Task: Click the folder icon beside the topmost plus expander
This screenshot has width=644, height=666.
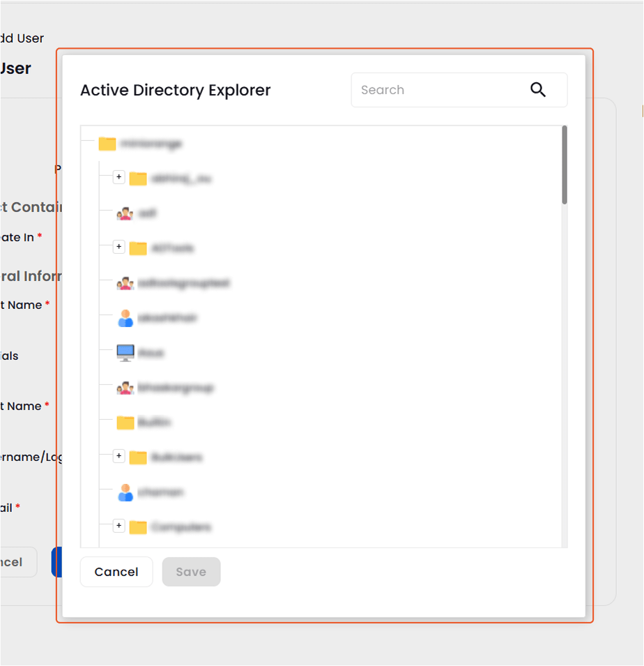Action: point(137,178)
